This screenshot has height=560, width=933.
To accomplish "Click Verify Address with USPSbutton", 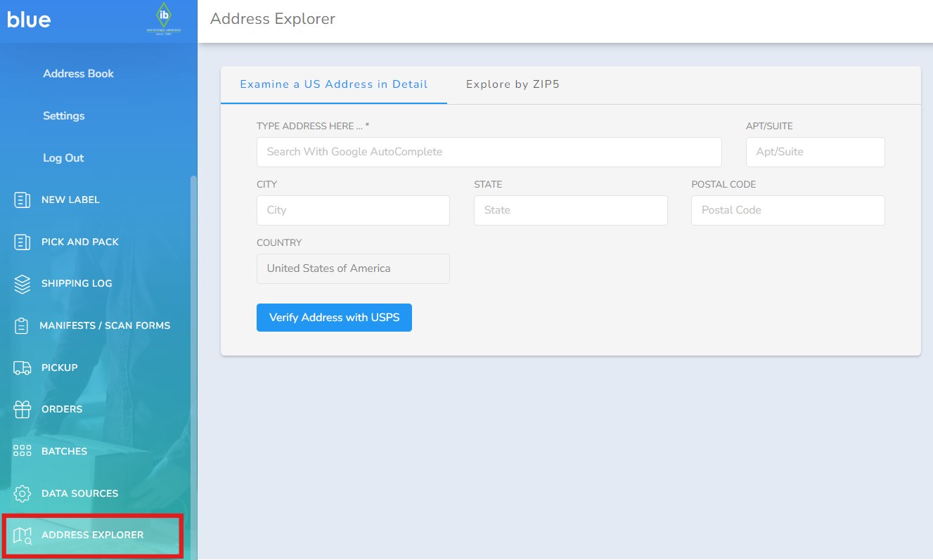I will pyautogui.click(x=334, y=318).
